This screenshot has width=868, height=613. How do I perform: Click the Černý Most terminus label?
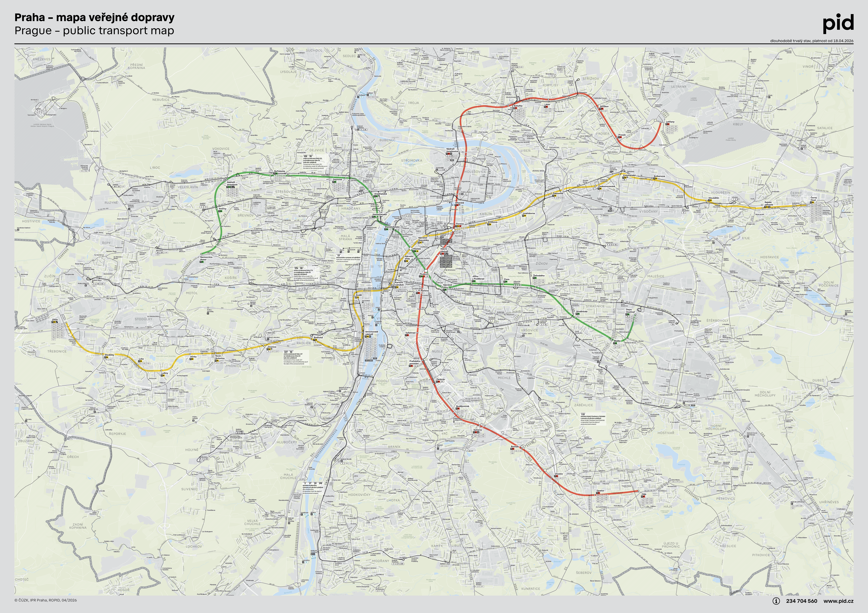coord(814,199)
